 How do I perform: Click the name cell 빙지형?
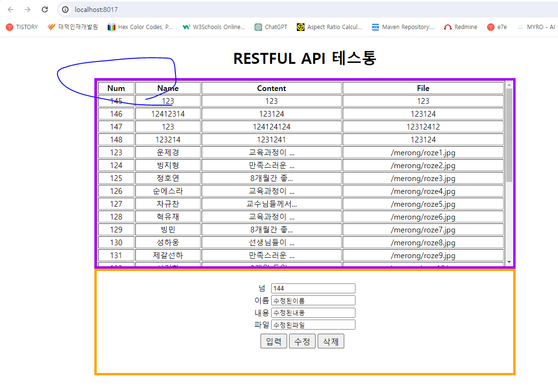tap(168, 165)
